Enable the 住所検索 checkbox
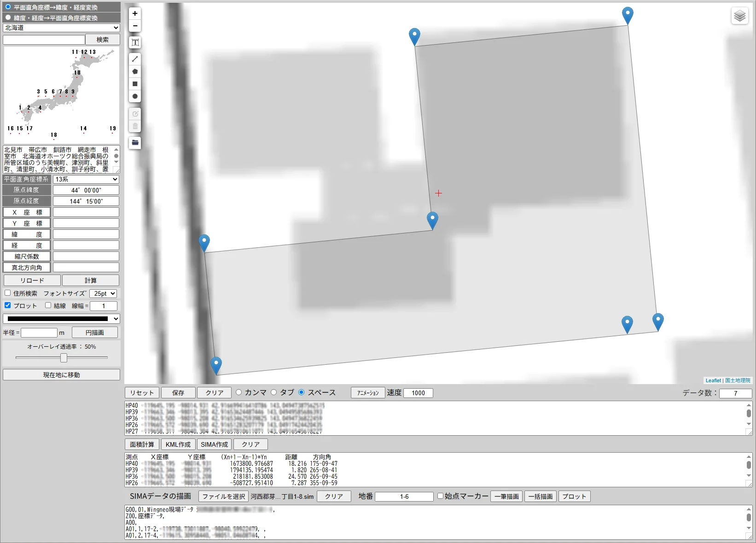The image size is (756, 543). coord(8,293)
